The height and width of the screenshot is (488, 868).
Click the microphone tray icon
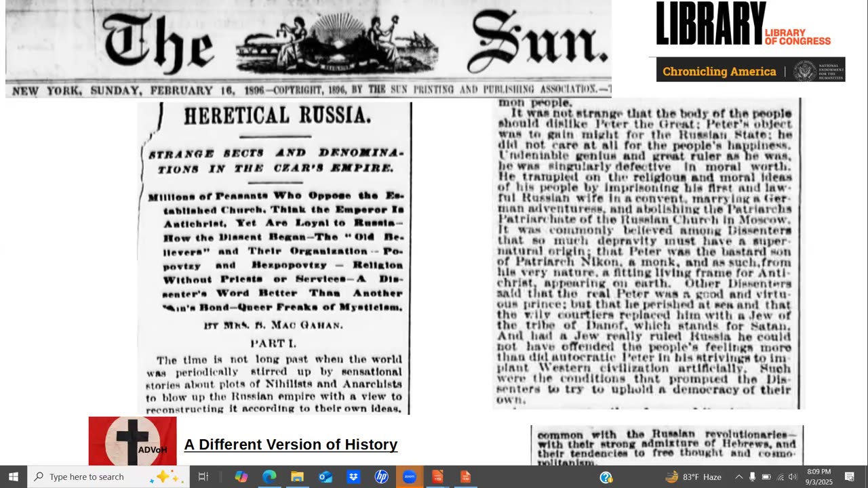(x=753, y=477)
